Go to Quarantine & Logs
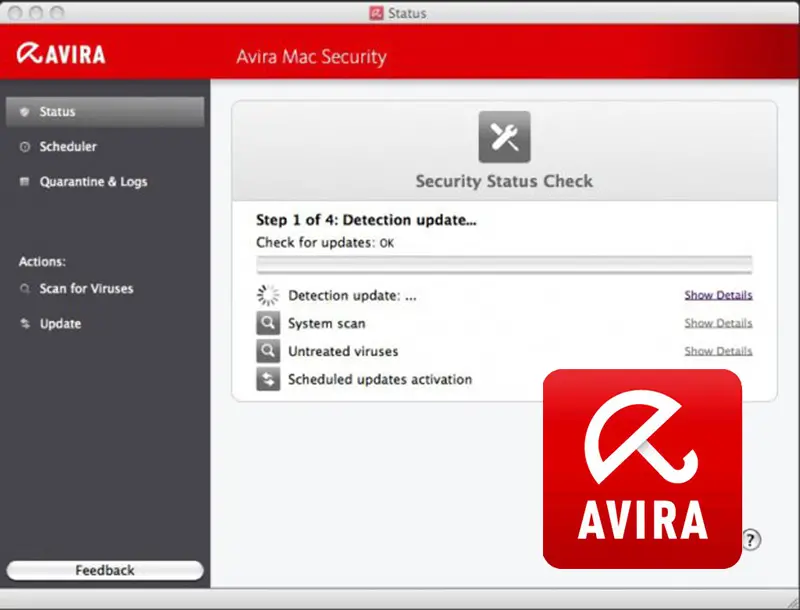This screenshot has height=610, width=800. pos(93,182)
